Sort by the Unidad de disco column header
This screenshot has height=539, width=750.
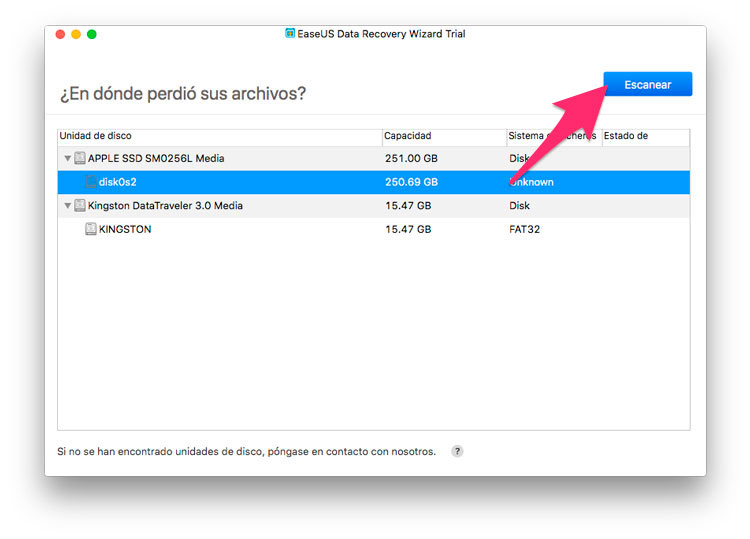[x=220, y=136]
